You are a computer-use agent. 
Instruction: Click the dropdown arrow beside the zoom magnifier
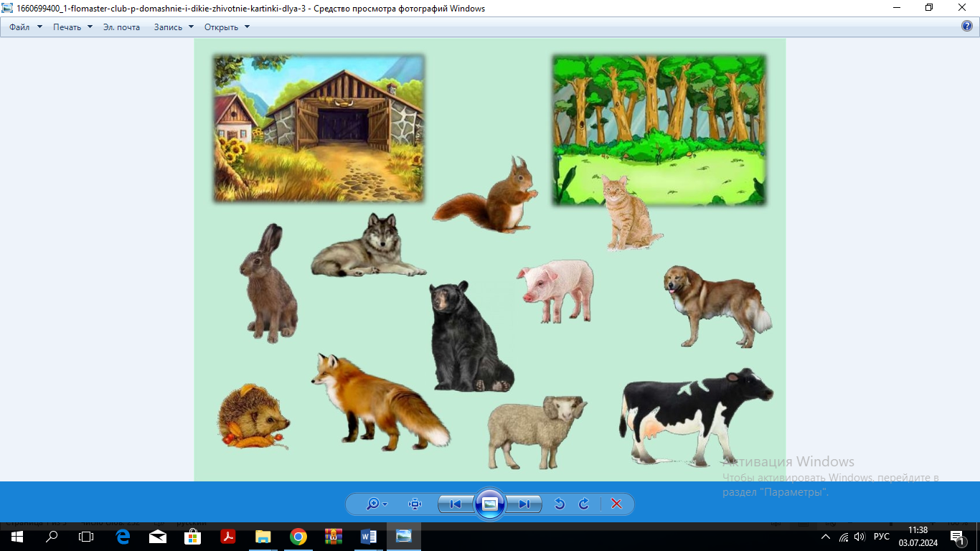(x=385, y=504)
